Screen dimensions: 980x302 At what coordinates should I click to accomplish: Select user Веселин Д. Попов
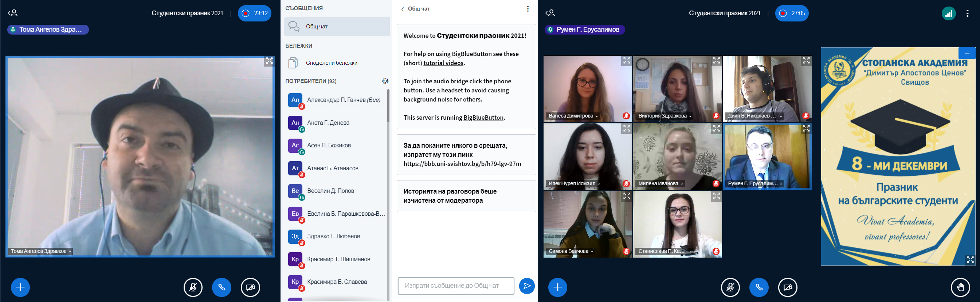(337, 191)
